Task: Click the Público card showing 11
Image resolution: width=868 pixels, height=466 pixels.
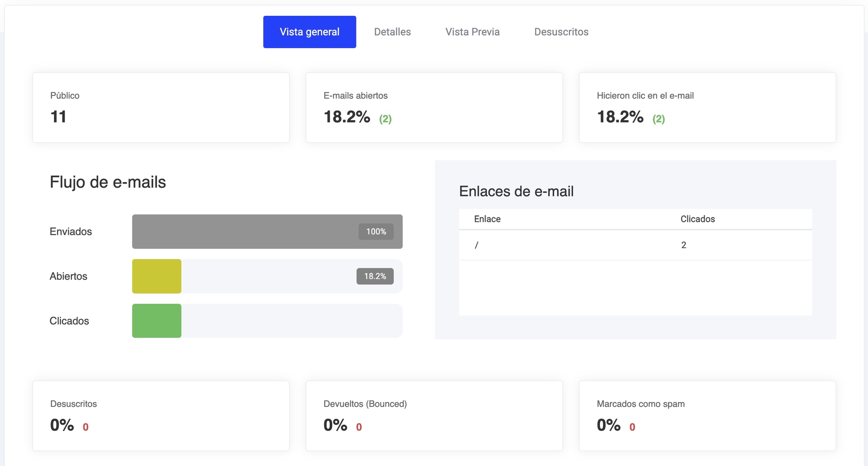Action: click(x=161, y=108)
